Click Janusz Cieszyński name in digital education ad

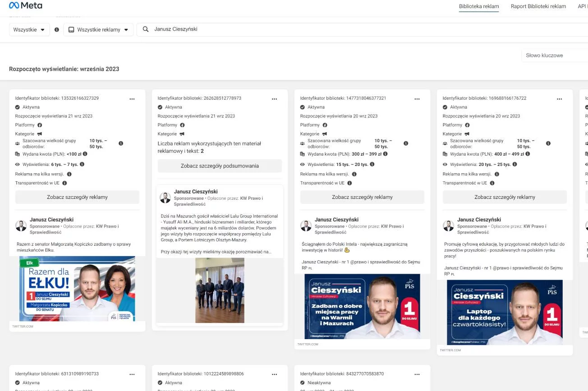tap(479, 220)
